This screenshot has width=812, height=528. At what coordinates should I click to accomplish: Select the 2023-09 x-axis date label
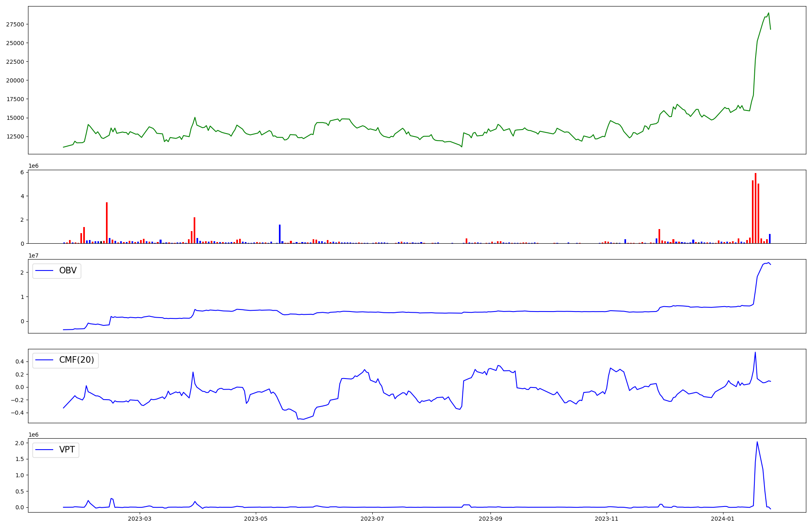coord(490,519)
